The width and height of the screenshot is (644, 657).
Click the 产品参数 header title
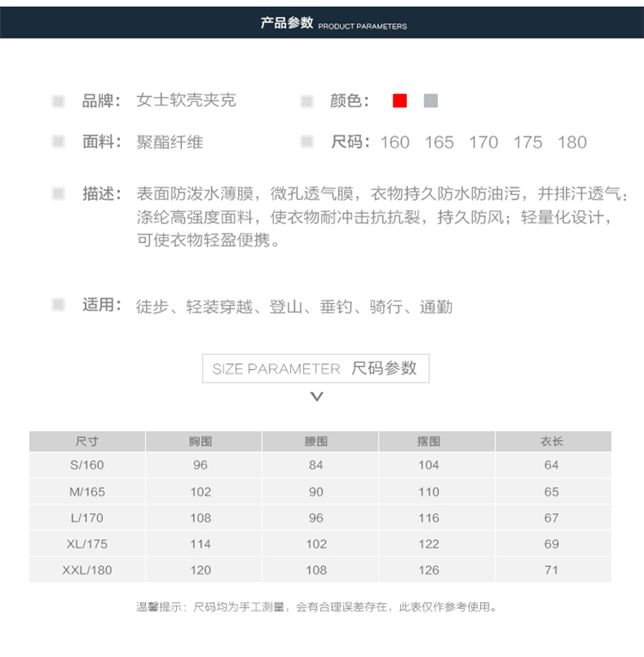[x=287, y=23]
